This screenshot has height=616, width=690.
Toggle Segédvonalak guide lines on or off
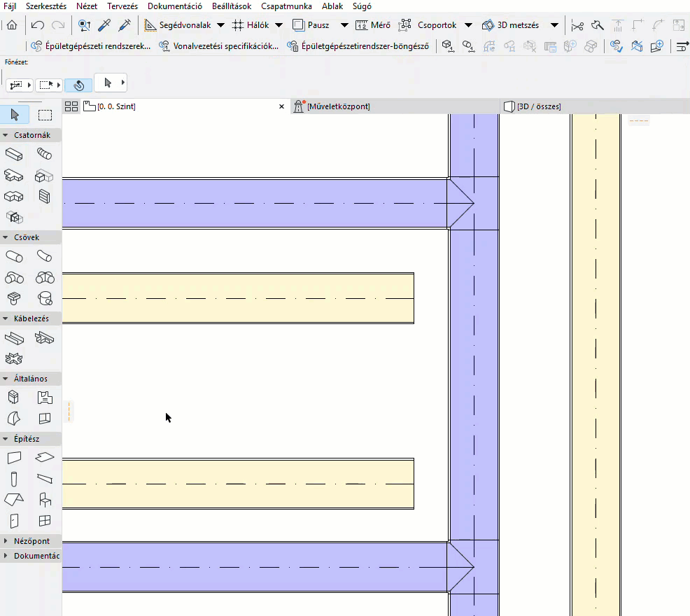(x=178, y=25)
